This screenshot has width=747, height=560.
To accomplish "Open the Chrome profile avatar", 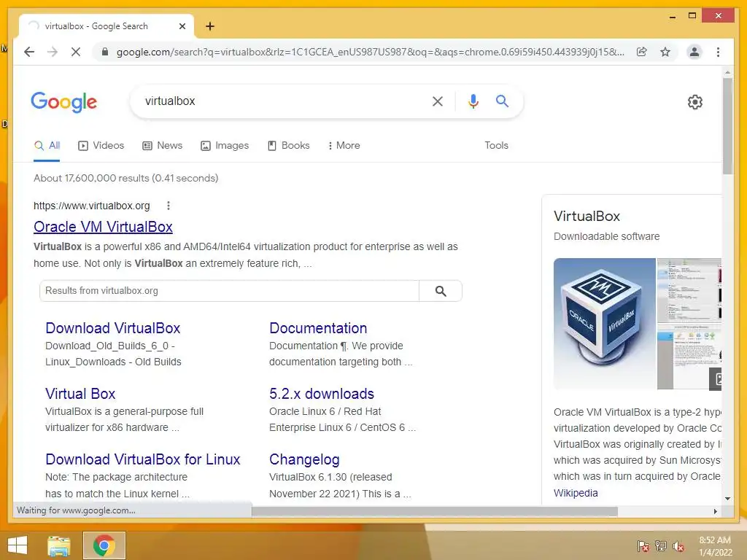I will tap(694, 52).
